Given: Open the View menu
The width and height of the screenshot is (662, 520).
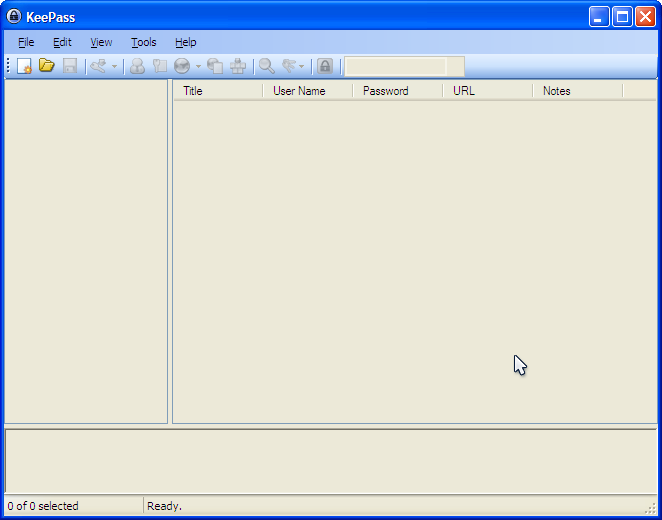Looking at the screenshot, I should click(x=101, y=42).
